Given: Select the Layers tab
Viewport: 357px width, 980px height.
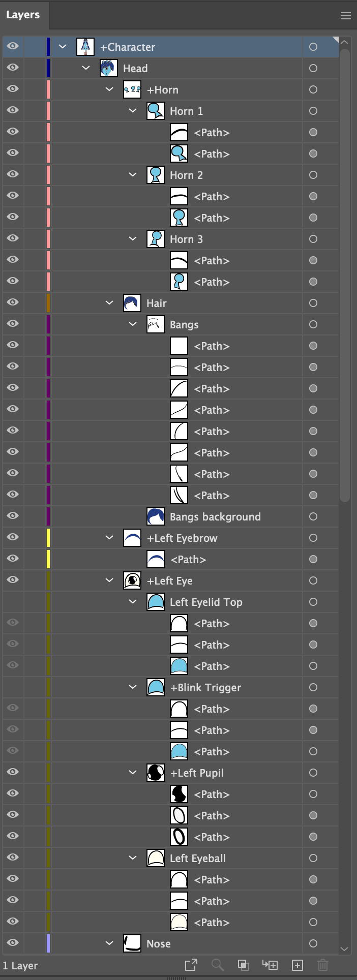Looking at the screenshot, I should click(x=23, y=15).
